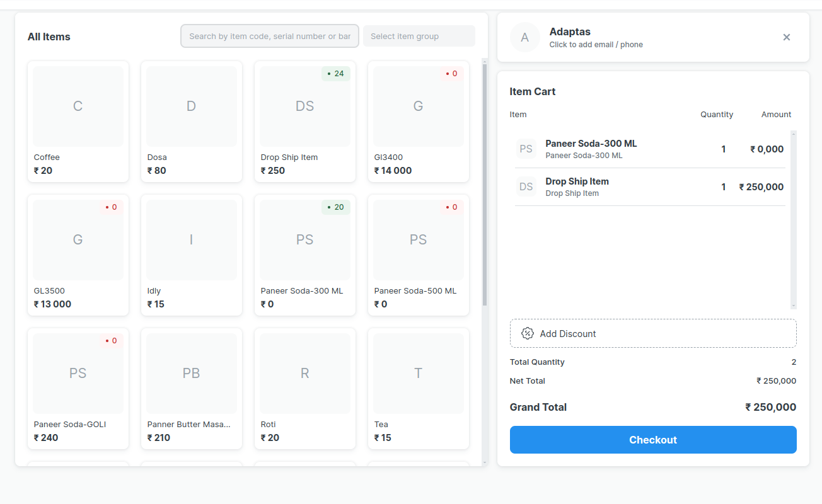Screen dimensions: 822x504
Task: Click the discount percent badge icon
Action: [528, 333]
